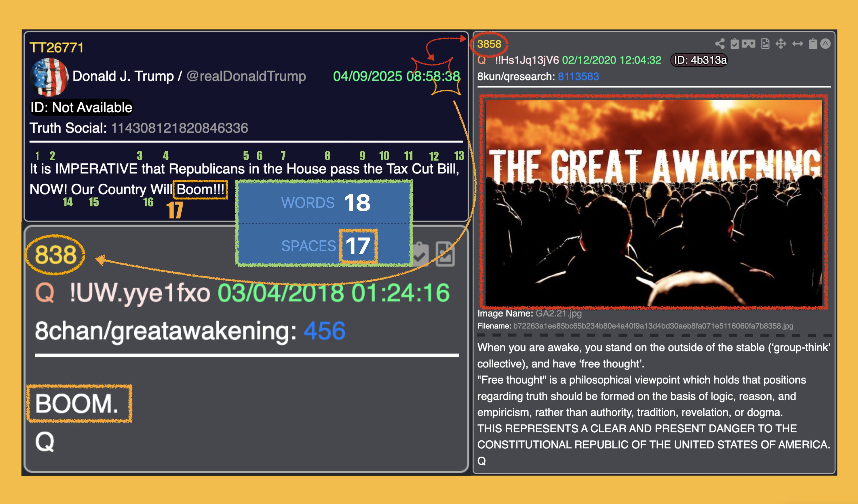
Task: Follow 8kun/qresearch link 8113583
Action: (x=578, y=76)
